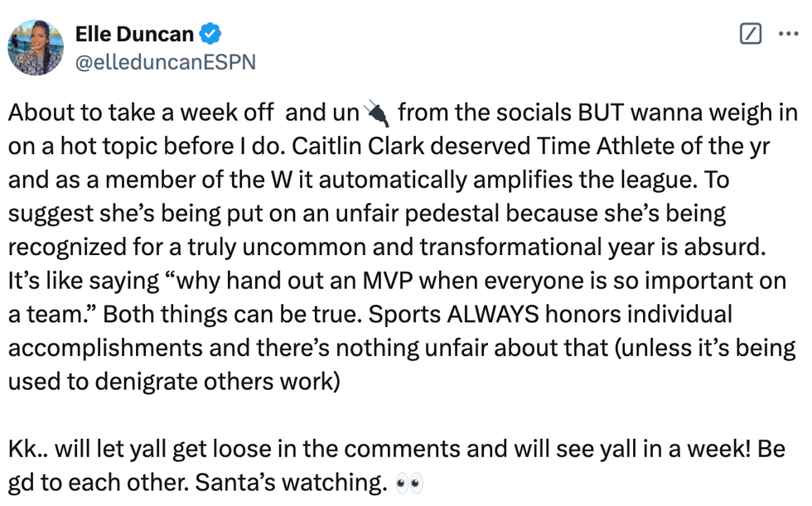
Task: Click the Elle Duncan display name
Action: click(134, 34)
